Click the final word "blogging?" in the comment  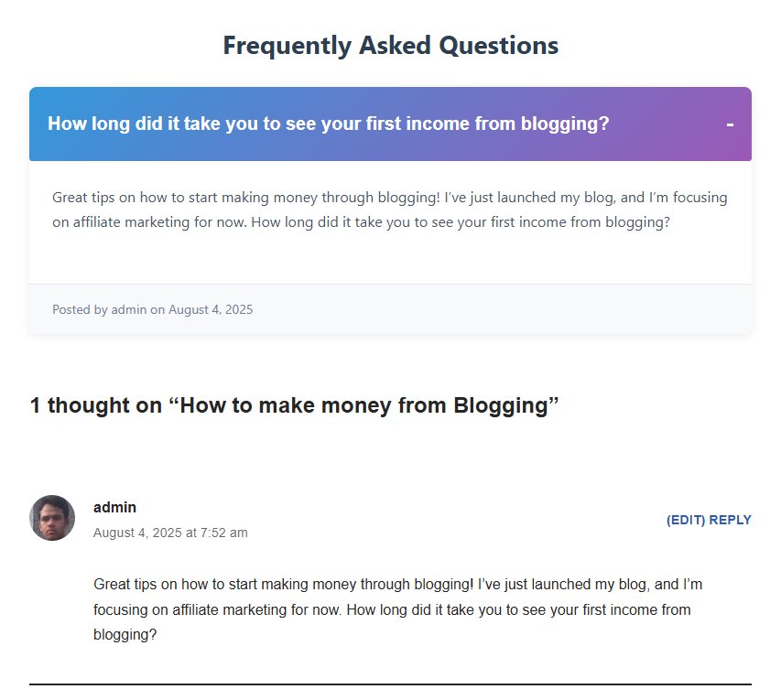(125, 633)
